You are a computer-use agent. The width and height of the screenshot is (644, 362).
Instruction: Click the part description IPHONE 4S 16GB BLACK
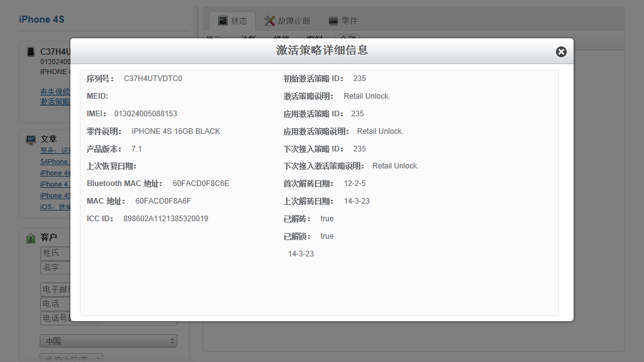(176, 131)
